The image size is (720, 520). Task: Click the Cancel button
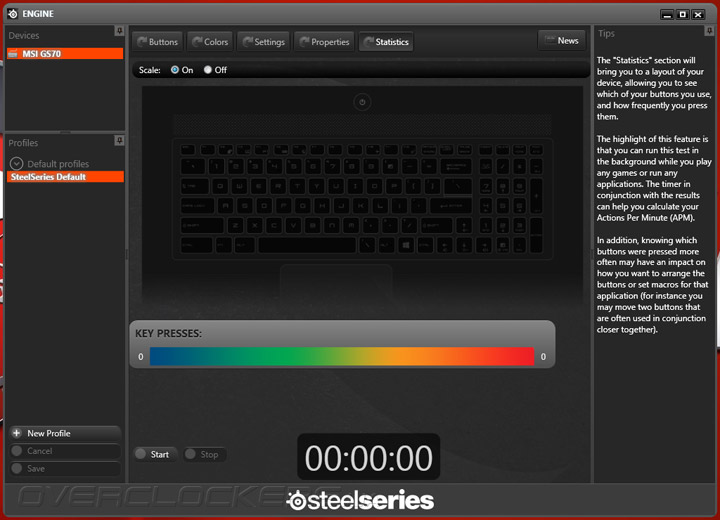[65, 451]
